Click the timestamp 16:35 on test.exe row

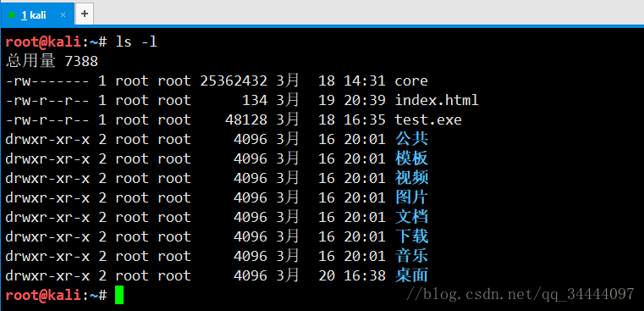[x=365, y=119]
